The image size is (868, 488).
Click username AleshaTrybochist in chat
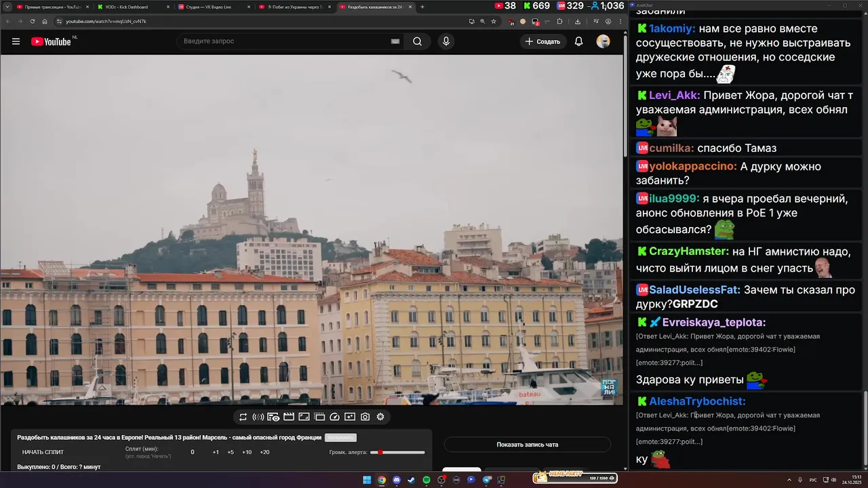pyautogui.click(x=697, y=401)
